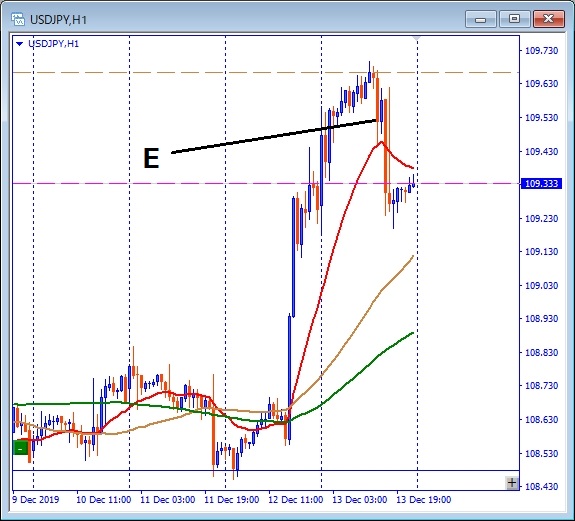Click the 108.430 price scale value
The image size is (575, 521).
[542, 487]
